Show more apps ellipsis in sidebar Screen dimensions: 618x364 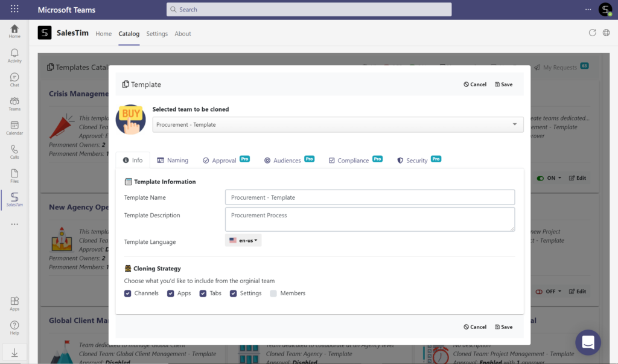tap(14, 224)
